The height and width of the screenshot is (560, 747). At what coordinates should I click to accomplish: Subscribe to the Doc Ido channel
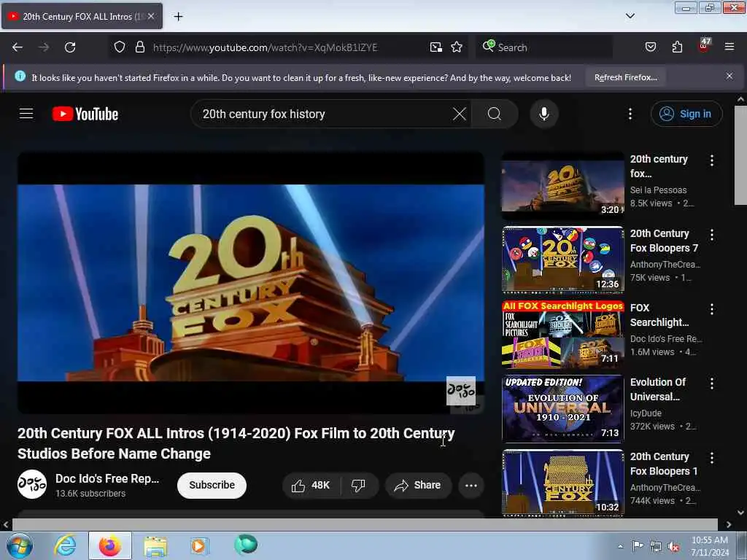[x=212, y=485]
